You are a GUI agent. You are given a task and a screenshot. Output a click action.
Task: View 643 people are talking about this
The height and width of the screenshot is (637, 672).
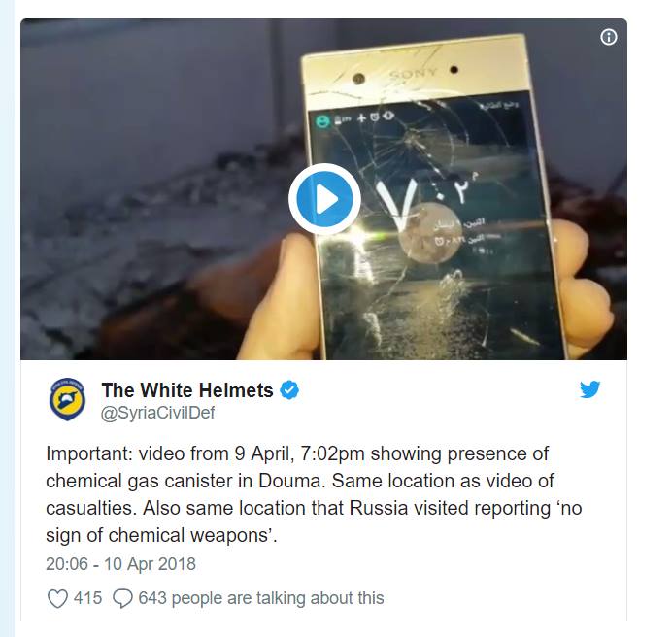pos(261,598)
